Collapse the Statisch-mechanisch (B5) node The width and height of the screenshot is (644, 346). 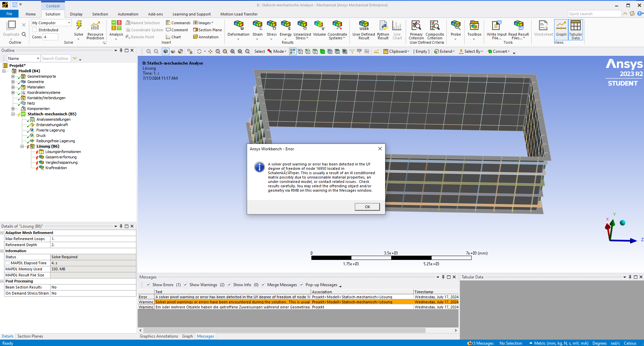(13, 114)
